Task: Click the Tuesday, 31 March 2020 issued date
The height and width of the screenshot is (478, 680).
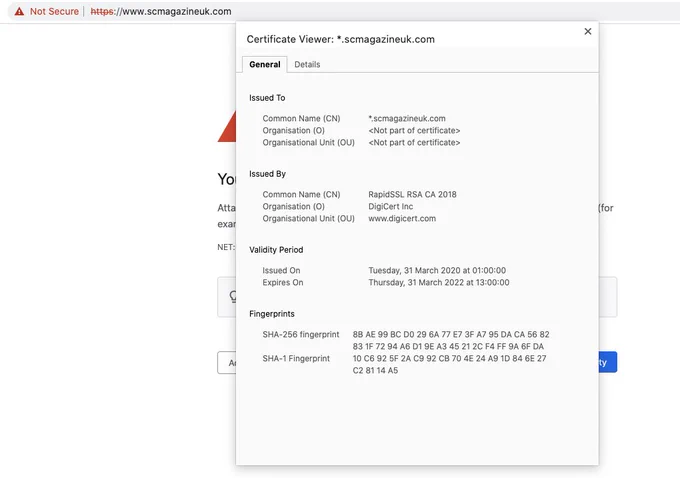Action: click(x=437, y=270)
